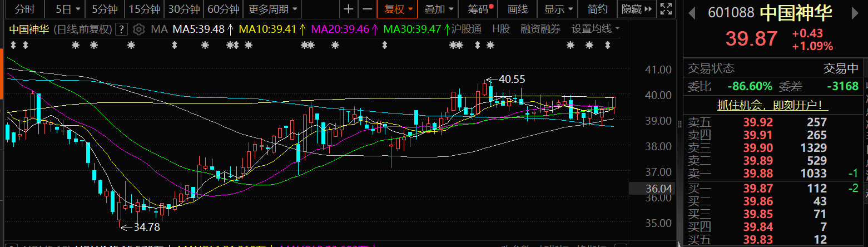Zoom in the chart with plus button
Screen dimensions: 868x247
coord(349,9)
